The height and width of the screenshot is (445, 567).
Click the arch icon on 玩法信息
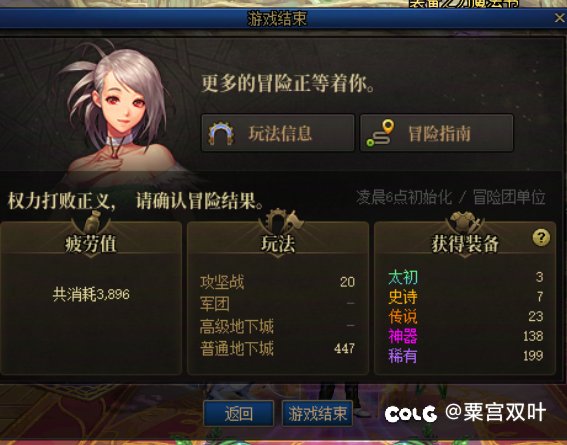coord(221,133)
